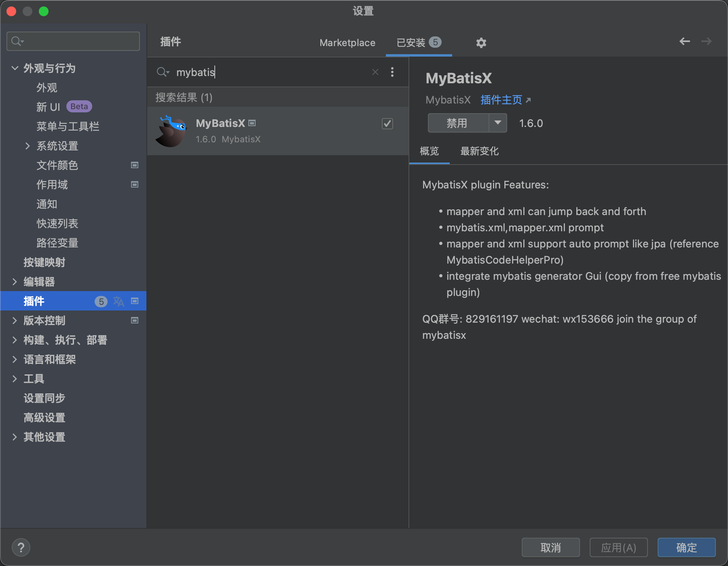Switch to the 已安装 tab
This screenshot has height=566, width=728.
(x=419, y=42)
